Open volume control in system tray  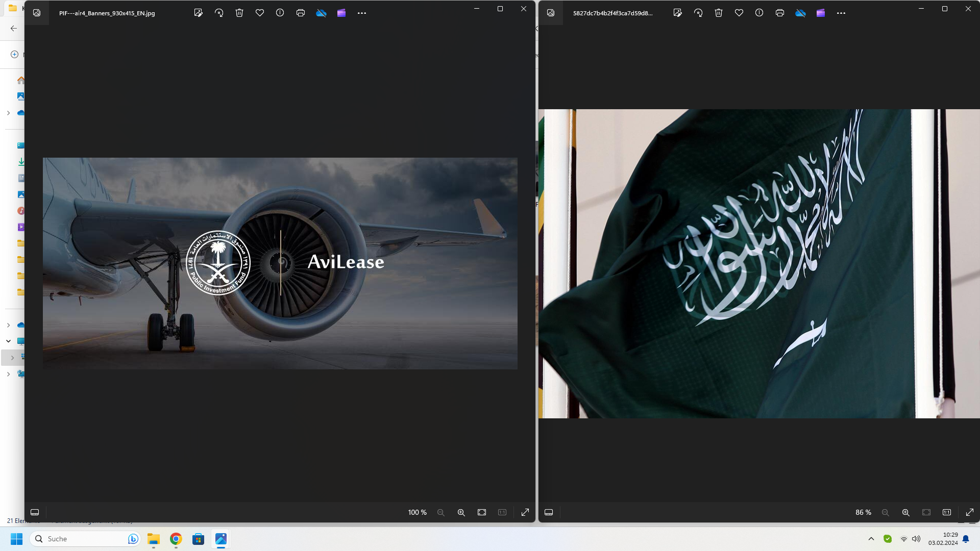[916, 539]
